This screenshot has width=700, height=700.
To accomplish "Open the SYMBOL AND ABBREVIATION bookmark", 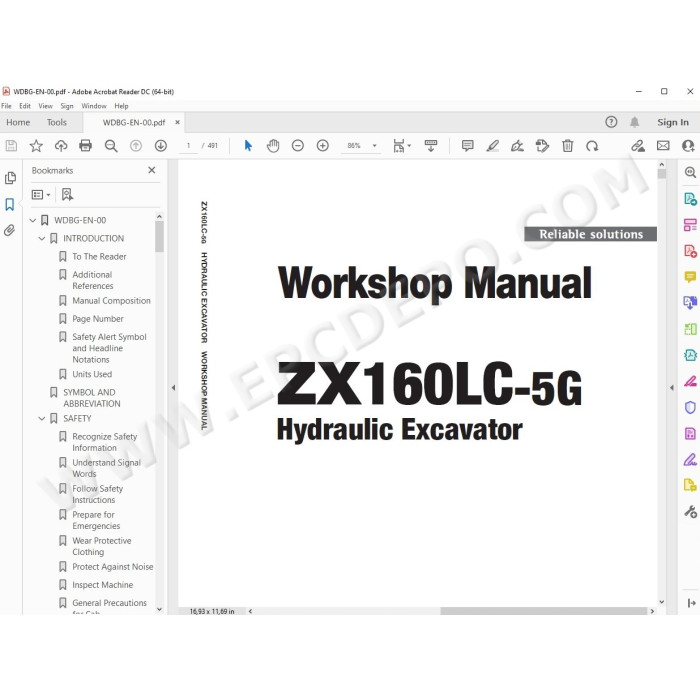I will (x=92, y=398).
